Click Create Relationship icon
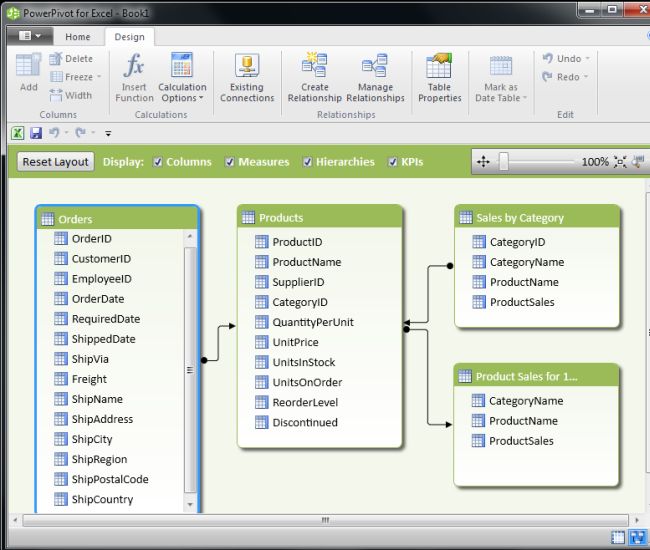This screenshot has width=650, height=550. pos(315,65)
